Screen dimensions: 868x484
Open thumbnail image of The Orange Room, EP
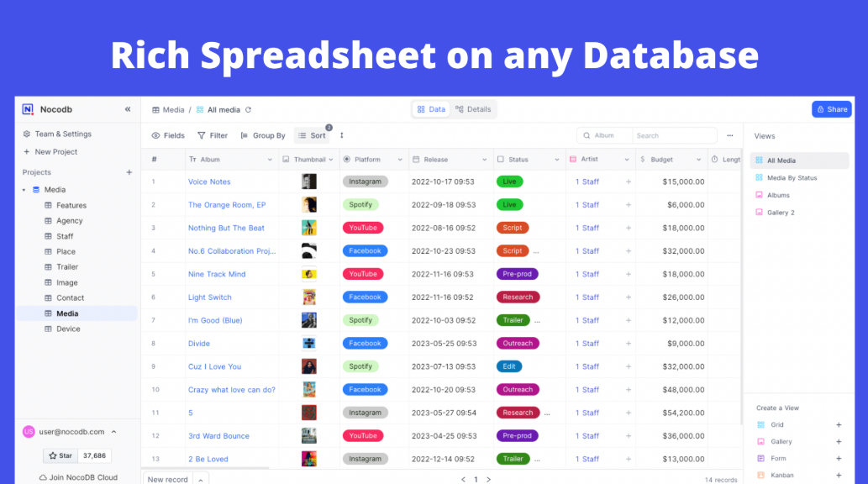pyautogui.click(x=309, y=205)
